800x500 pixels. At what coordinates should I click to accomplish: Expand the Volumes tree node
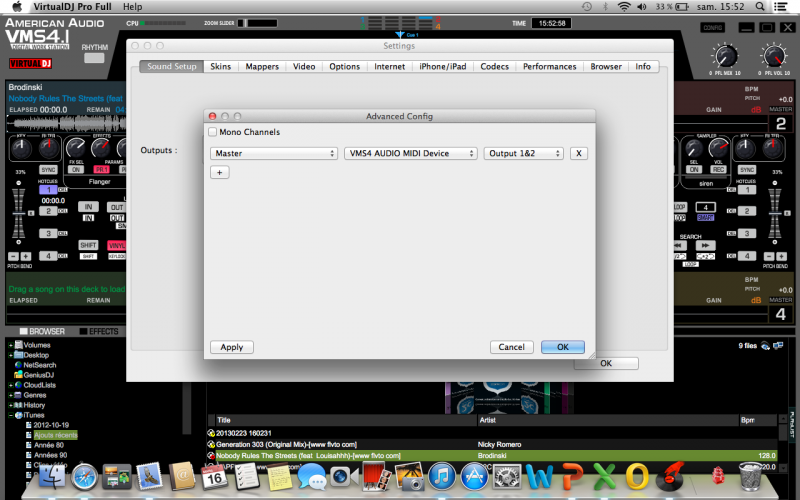(10, 345)
